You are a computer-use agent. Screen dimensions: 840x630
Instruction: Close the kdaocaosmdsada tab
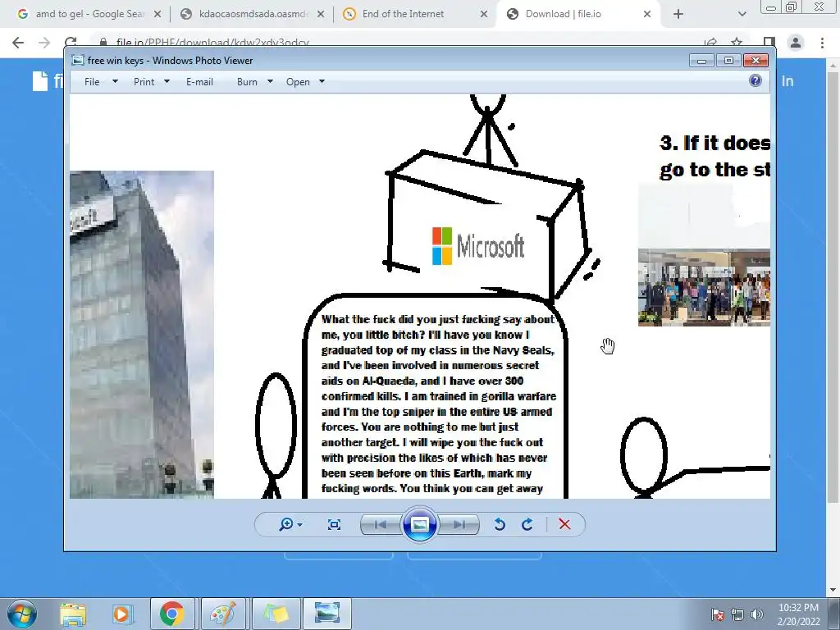click(x=321, y=15)
